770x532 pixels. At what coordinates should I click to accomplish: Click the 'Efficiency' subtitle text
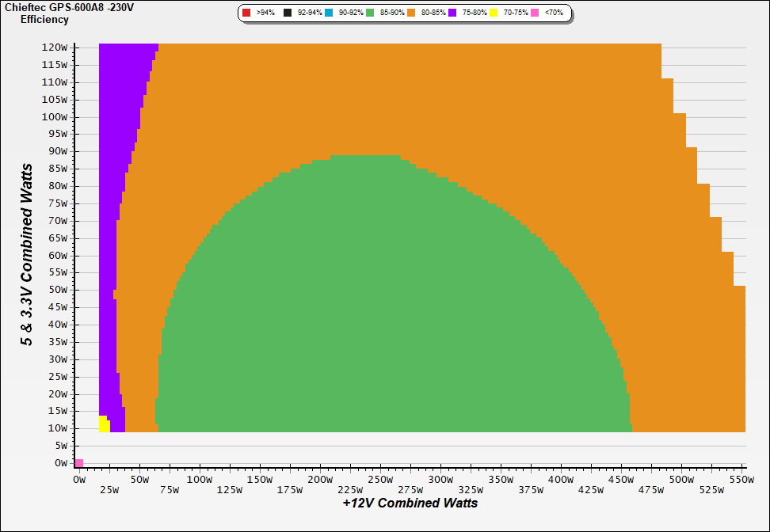(x=44, y=19)
